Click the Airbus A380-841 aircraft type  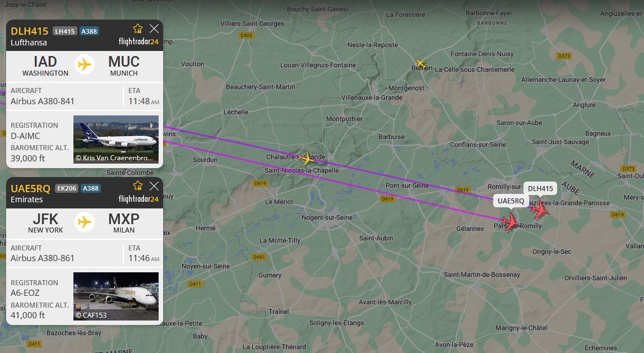(x=42, y=101)
